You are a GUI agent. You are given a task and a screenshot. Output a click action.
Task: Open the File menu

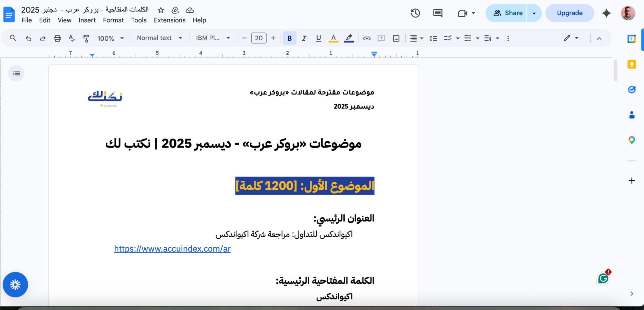27,20
